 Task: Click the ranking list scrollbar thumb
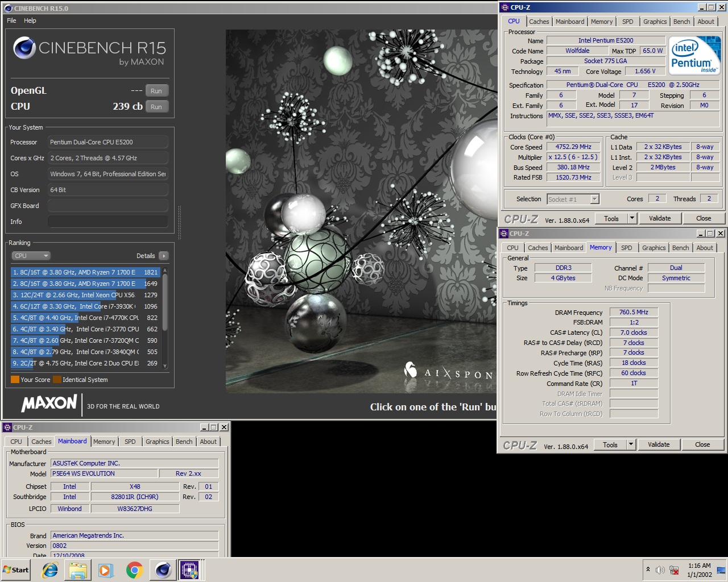165,303
